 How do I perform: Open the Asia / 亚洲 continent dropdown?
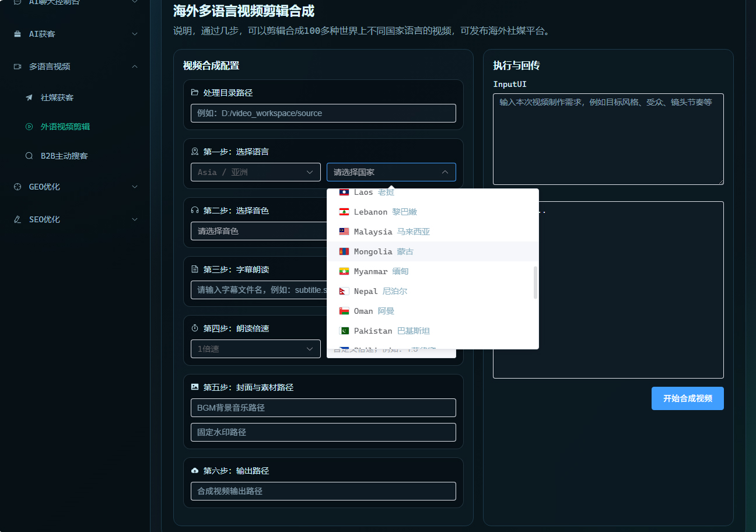pos(256,172)
